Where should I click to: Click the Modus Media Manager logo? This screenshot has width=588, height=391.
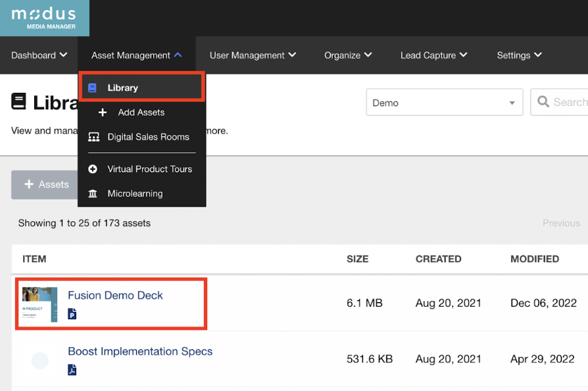(x=44, y=18)
